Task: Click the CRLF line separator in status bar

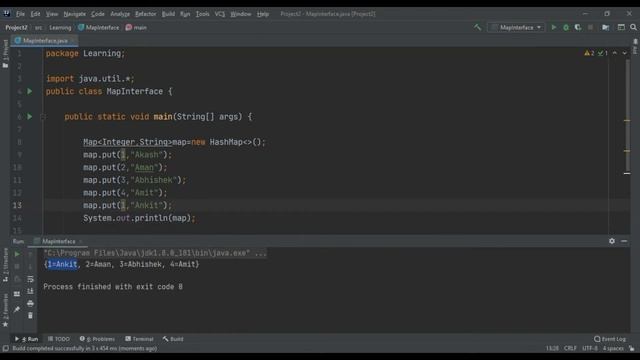Action: (570, 349)
